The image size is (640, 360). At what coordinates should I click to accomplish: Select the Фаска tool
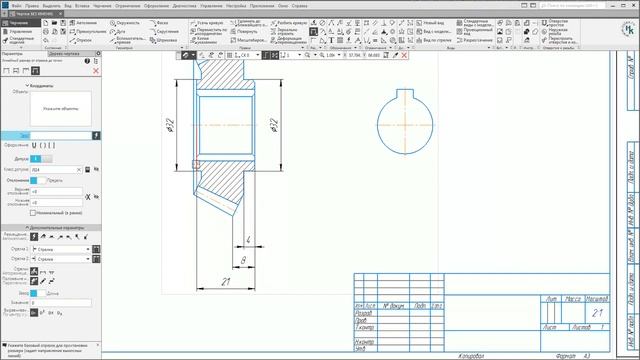[x=158, y=23]
